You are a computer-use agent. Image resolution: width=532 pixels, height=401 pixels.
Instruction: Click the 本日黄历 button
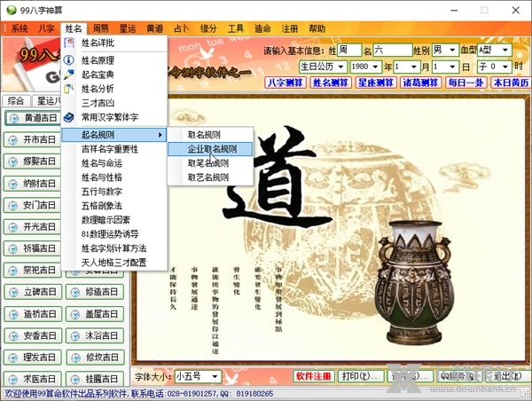point(511,83)
